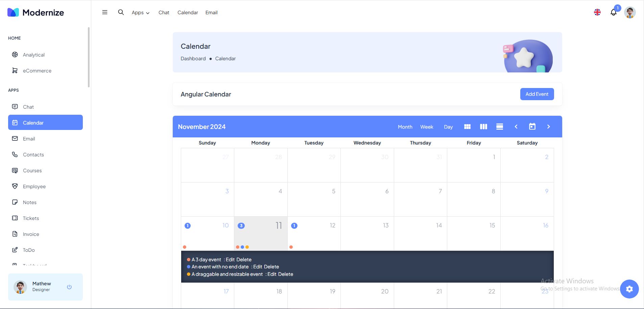644x309 pixels.
Task: Switch to the month grid view icon
Action: point(467,127)
